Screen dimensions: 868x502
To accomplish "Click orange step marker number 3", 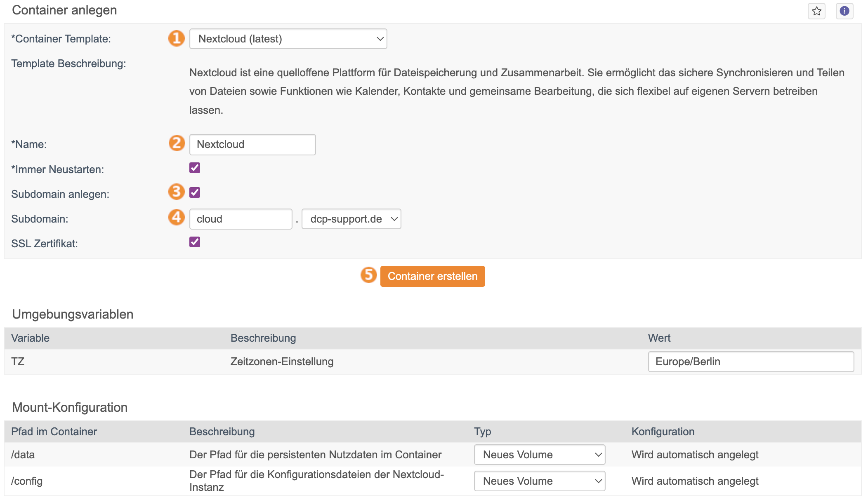I will pos(177,192).
